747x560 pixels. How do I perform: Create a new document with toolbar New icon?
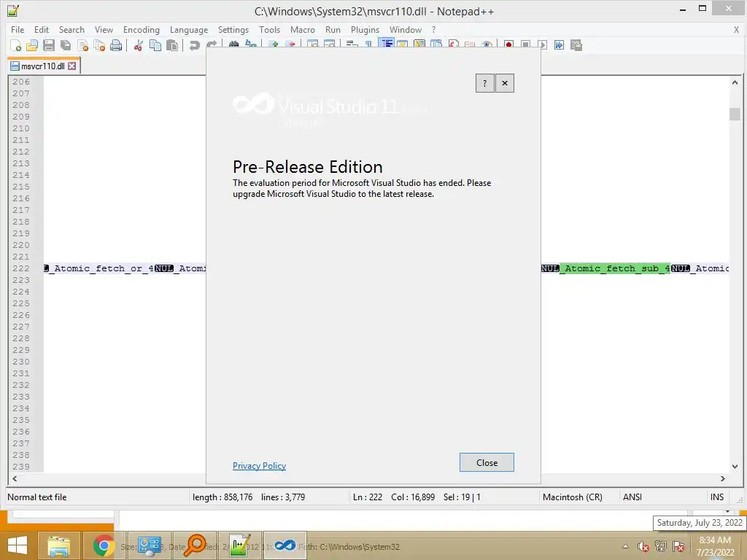[x=15, y=45]
